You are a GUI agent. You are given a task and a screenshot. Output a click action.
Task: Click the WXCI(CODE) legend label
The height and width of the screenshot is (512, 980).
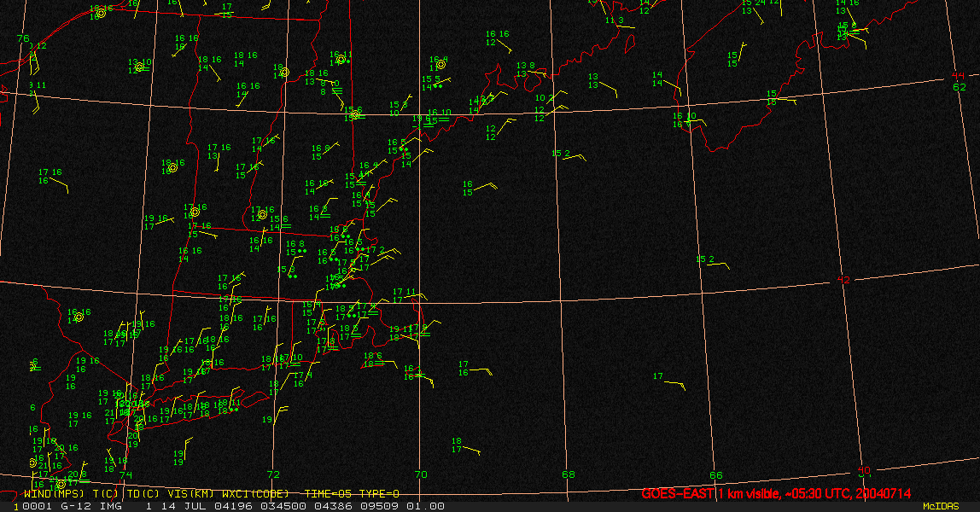[x=255, y=494]
